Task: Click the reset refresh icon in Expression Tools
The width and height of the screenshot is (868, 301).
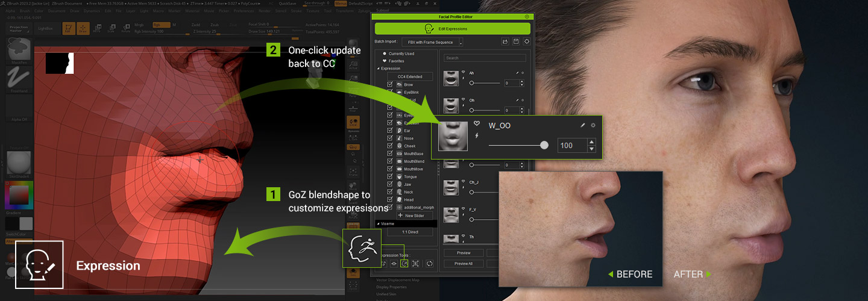Action: 429,264
